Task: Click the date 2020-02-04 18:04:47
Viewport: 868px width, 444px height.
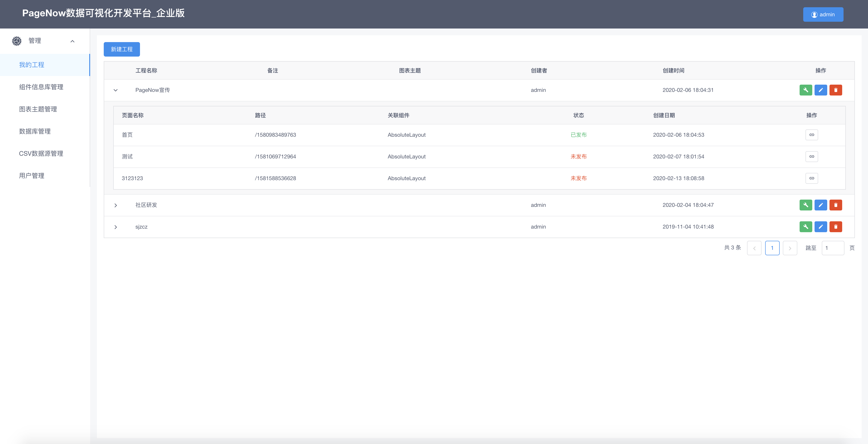Action: point(688,205)
